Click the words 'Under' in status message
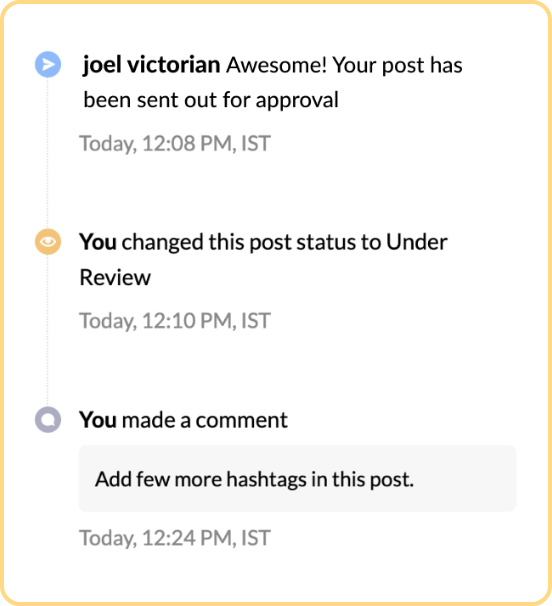The image size is (552, 606). coord(417,242)
